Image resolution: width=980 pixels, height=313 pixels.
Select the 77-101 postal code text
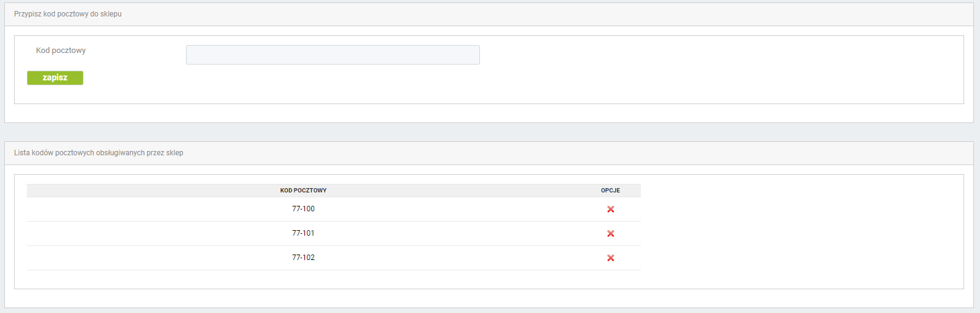(303, 233)
